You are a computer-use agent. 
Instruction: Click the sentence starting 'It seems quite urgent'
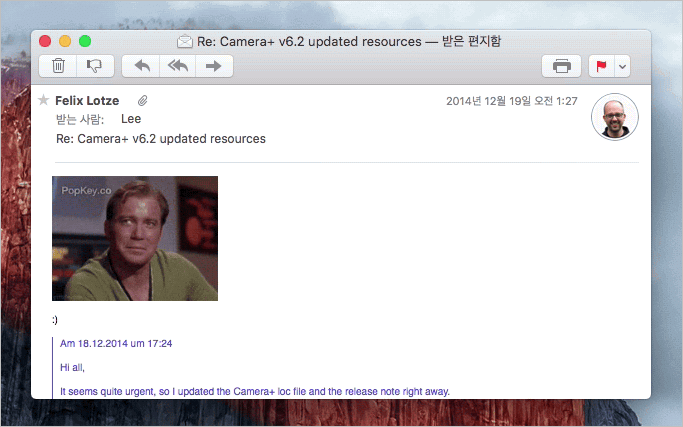pos(255,391)
